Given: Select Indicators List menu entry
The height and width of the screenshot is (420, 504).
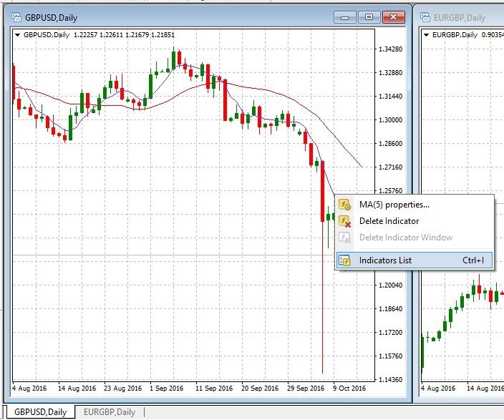Looking at the screenshot, I should tap(385, 260).
